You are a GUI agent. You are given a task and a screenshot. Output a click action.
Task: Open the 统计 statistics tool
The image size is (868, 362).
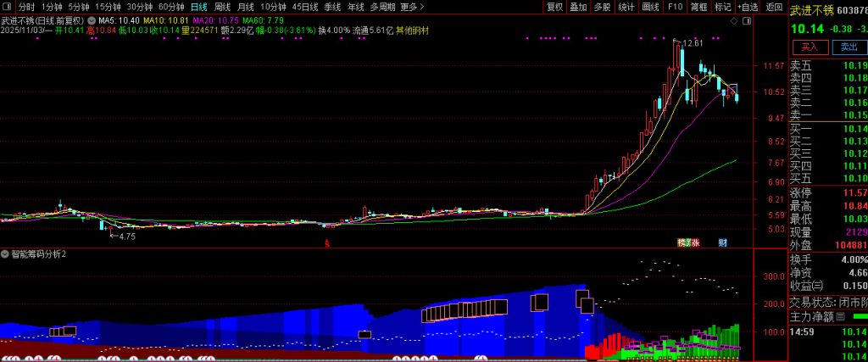click(626, 7)
